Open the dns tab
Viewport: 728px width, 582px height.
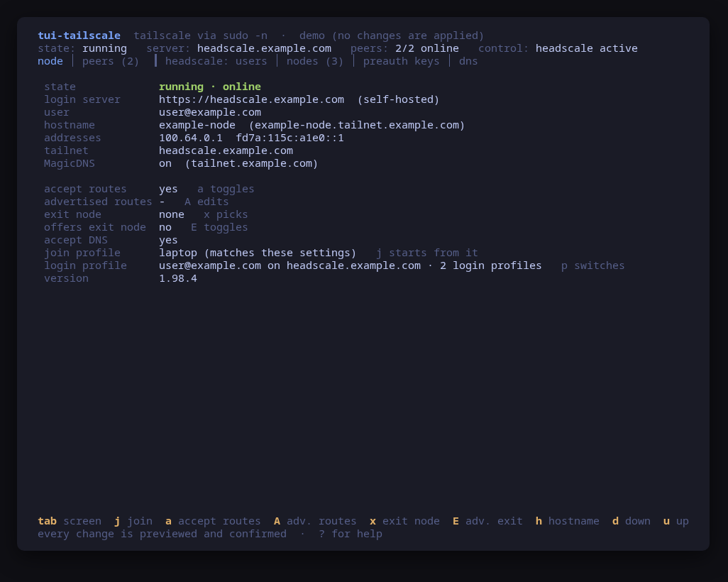click(x=468, y=61)
